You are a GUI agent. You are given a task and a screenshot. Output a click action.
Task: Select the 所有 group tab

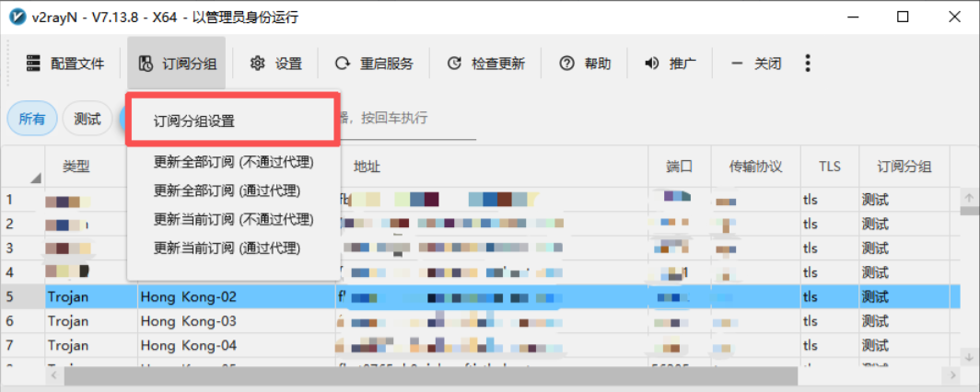pos(32,119)
